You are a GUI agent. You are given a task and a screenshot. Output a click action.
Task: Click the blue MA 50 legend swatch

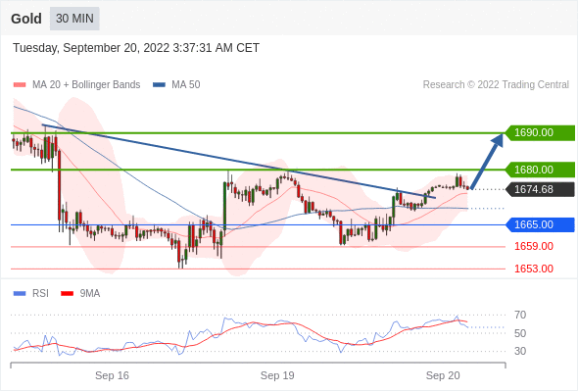tap(159, 85)
